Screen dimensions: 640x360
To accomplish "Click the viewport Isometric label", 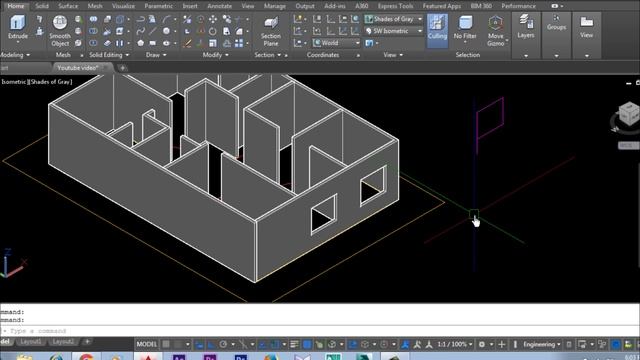I will pyautogui.click(x=13, y=82).
